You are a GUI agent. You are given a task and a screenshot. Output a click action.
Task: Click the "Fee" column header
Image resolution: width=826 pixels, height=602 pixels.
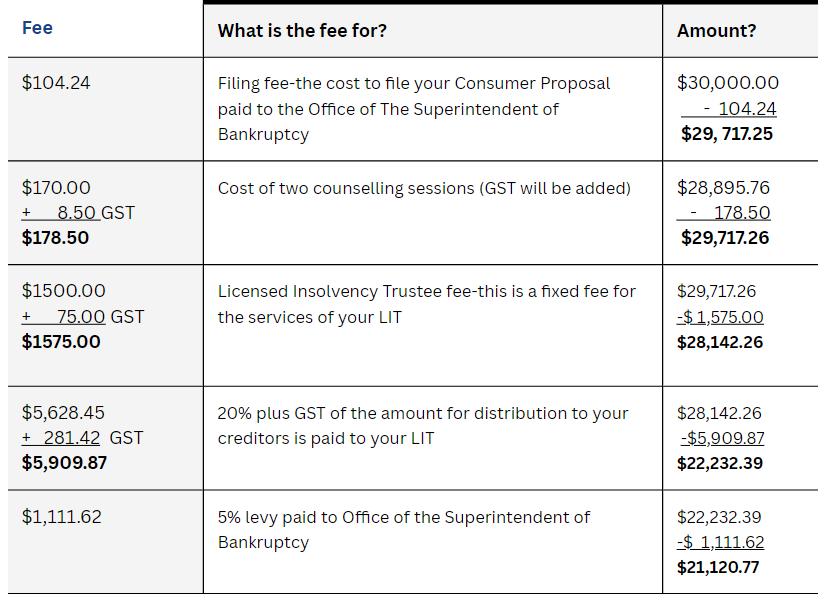(37, 28)
